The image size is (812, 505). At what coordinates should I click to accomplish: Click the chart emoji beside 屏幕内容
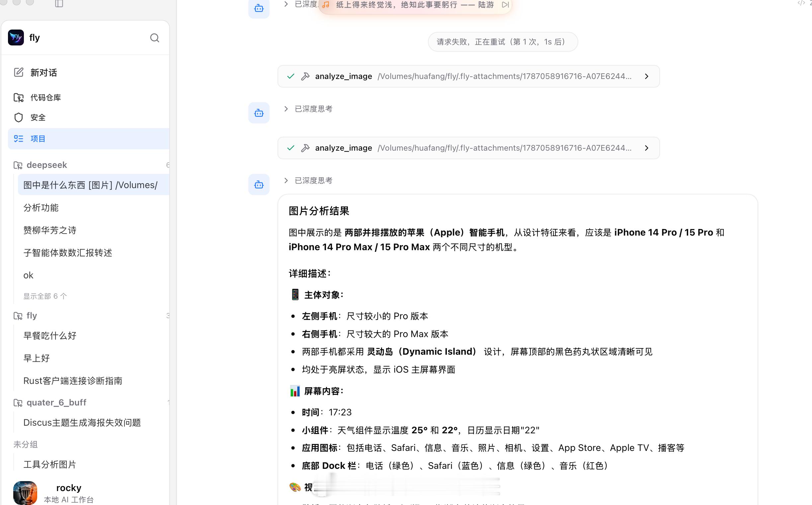tap(295, 391)
